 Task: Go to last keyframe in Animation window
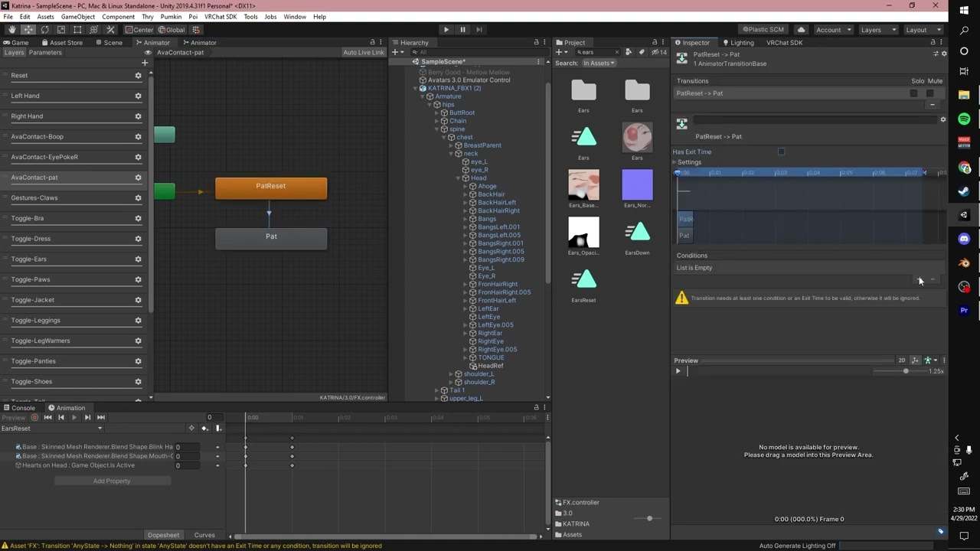(100, 417)
